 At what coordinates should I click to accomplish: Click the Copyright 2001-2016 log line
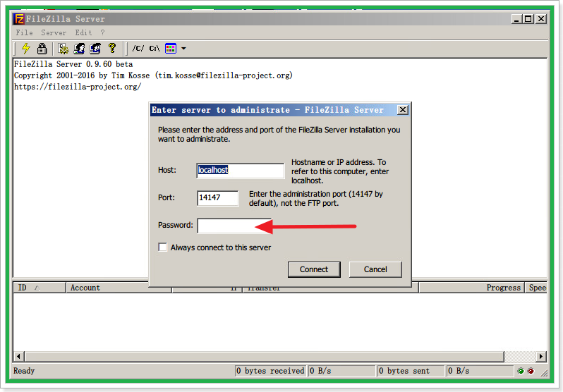click(x=153, y=75)
